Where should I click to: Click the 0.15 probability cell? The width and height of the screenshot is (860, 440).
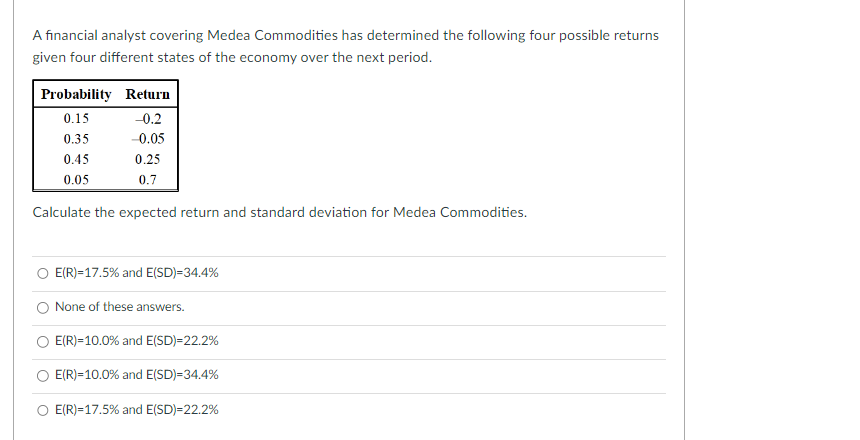[x=76, y=118]
